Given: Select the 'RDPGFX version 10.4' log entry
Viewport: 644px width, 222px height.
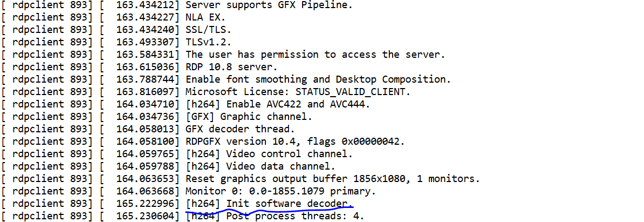Looking at the screenshot, I should [x=295, y=142].
